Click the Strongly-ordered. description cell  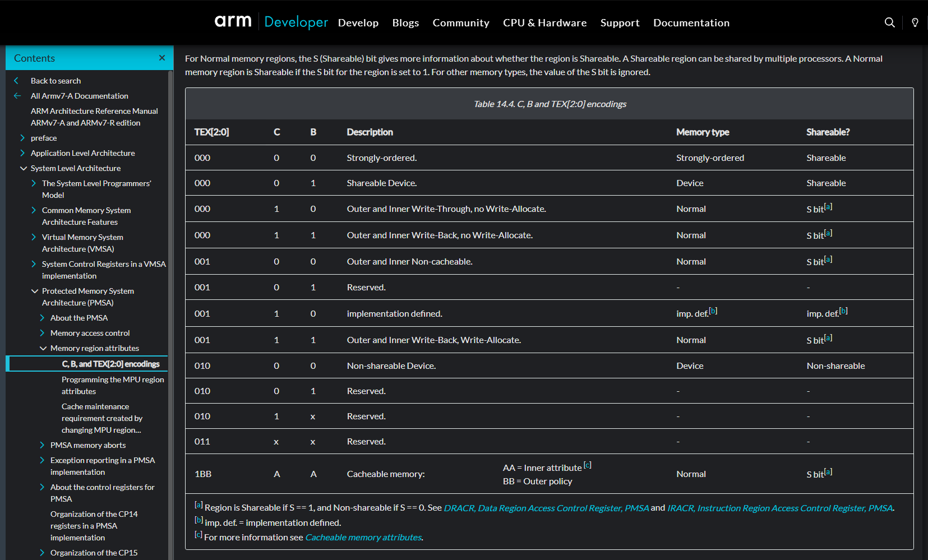[382, 158]
